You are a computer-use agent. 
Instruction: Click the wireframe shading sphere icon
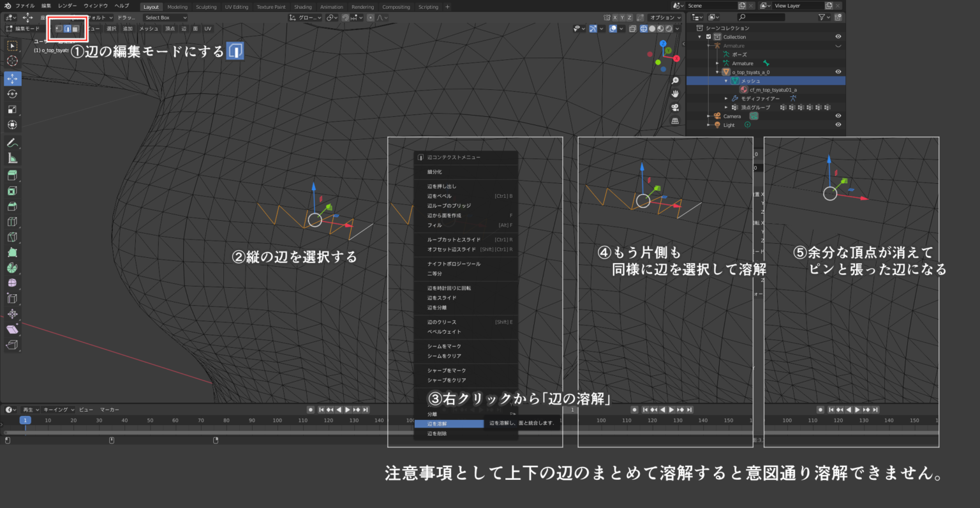pyautogui.click(x=644, y=29)
